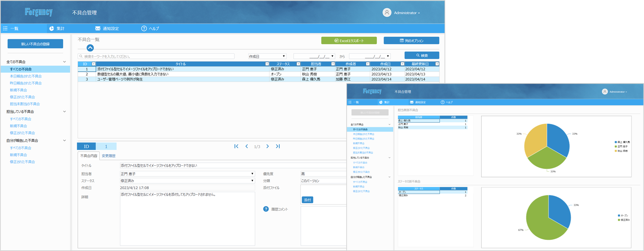The width and height of the screenshot is (644, 251).
Task: Open the 作成日 search criteria dropdown
Action: tap(283, 56)
